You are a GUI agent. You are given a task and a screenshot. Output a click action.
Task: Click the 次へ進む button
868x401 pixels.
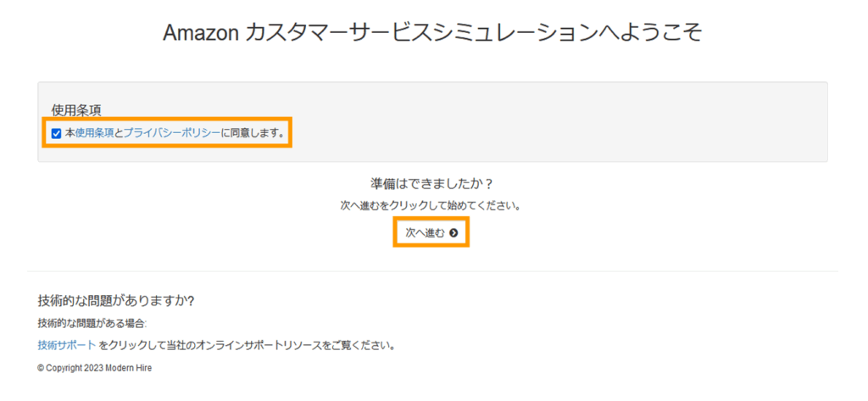(431, 233)
